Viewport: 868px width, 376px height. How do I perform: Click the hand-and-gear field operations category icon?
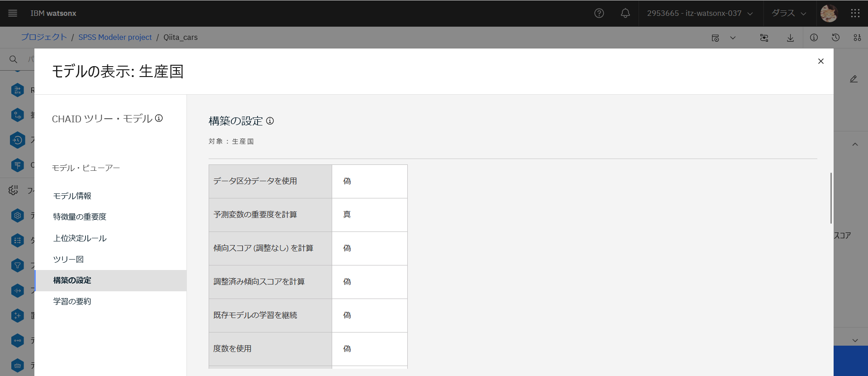pos(13,190)
